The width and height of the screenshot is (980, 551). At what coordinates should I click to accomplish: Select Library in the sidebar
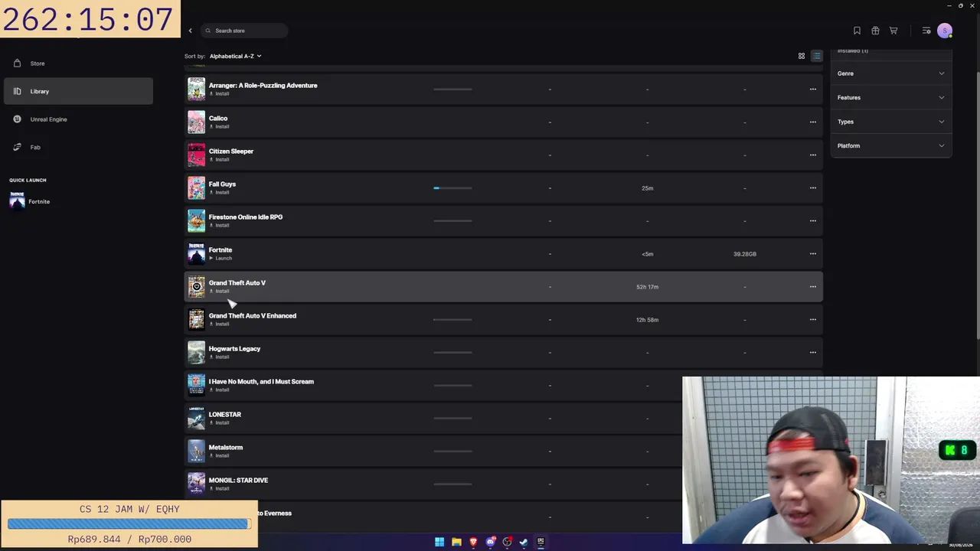[x=78, y=91]
